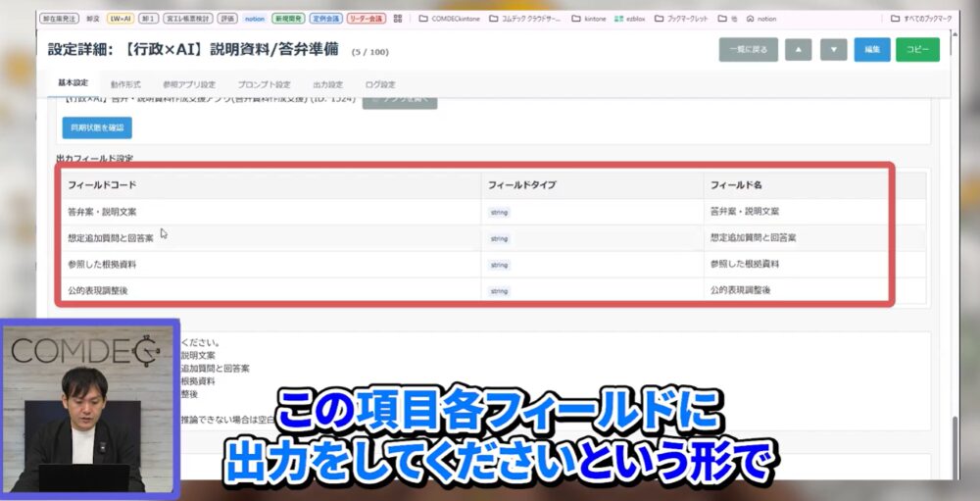Open the COMDECkintone bookmark folder

pyautogui.click(x=451, y=18)
